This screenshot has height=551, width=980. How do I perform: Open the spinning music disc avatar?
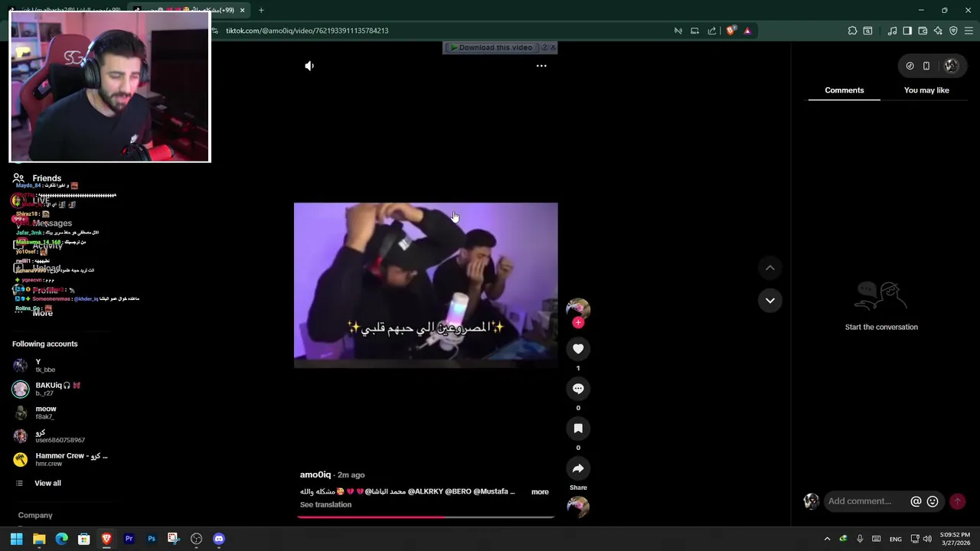pyautogui.click(x=578, y=507)
